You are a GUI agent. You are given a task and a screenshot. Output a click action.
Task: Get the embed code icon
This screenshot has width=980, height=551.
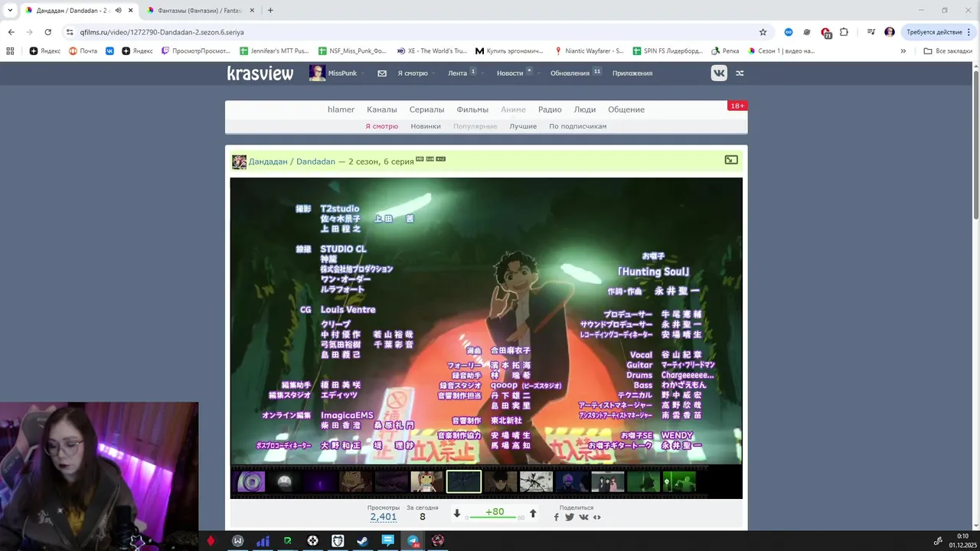[x=597, y=517]
